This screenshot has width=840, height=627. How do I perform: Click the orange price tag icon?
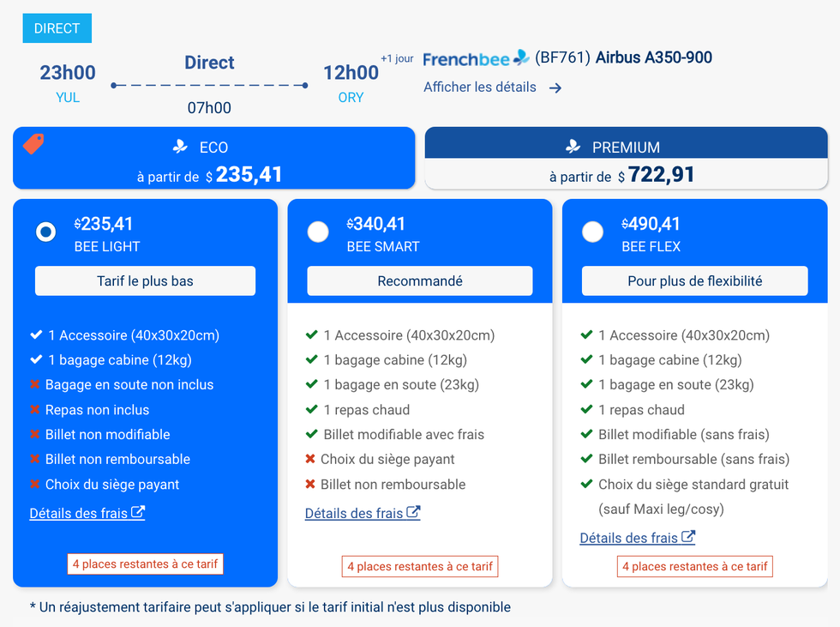[33, 144]
